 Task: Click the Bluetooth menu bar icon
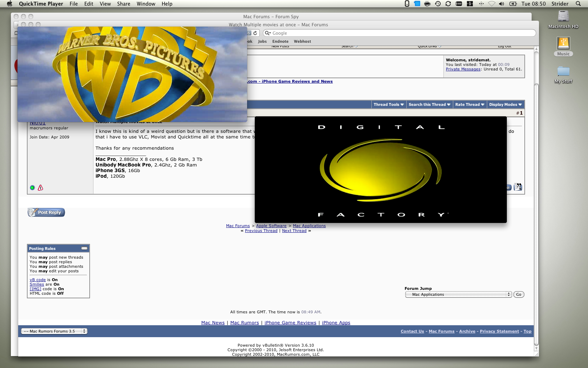coord(481,4)
